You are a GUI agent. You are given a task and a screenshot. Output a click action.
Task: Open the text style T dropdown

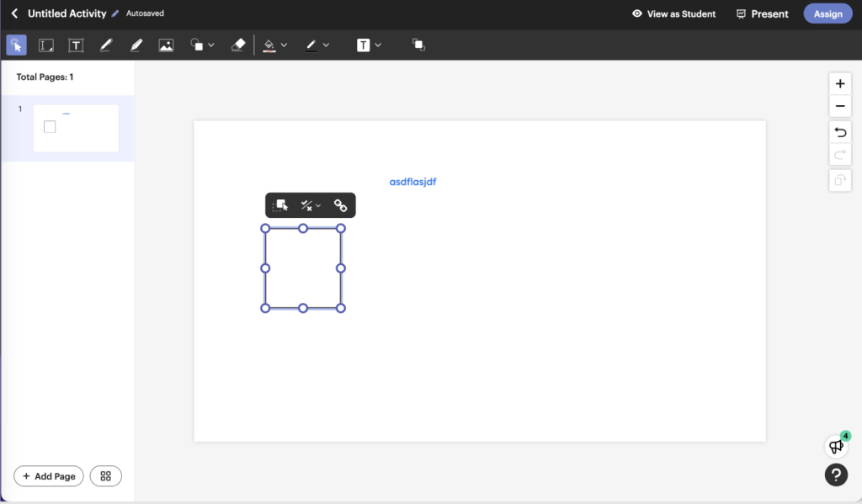(370, 45)
